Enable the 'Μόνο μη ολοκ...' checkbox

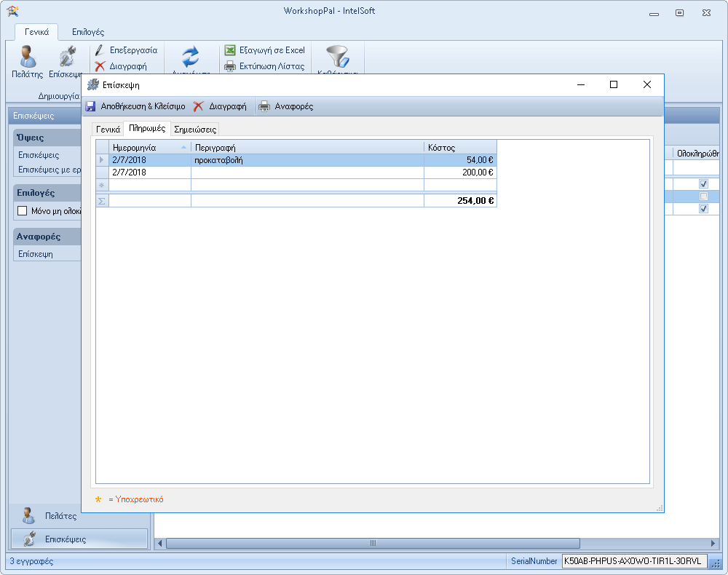point(22,211)
